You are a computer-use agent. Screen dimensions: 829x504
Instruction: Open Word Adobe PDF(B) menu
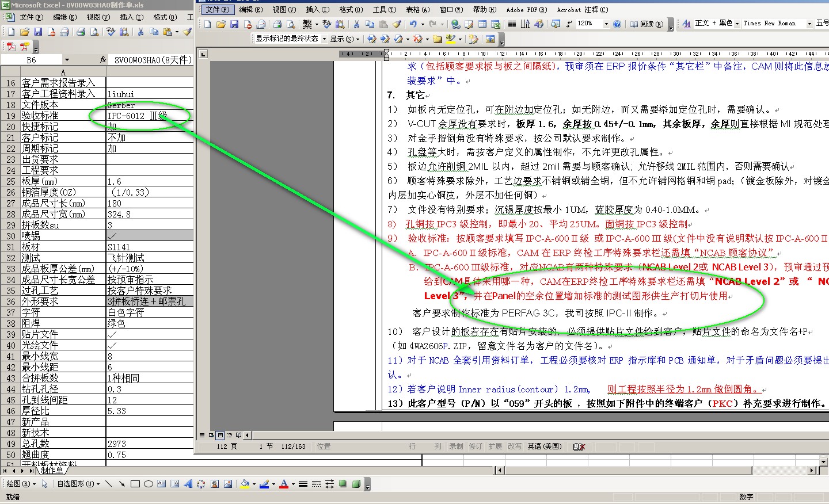tap(526, 10)
